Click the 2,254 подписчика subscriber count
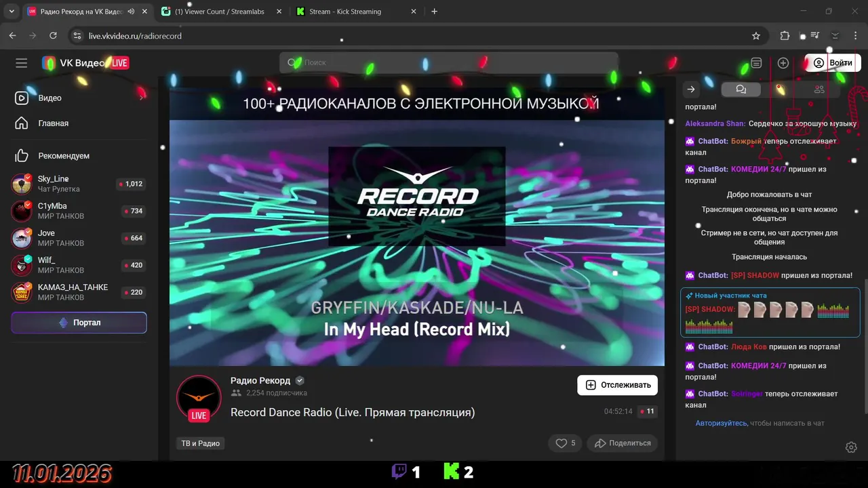This screenshot has width=868, height=488. pos(277,393)
